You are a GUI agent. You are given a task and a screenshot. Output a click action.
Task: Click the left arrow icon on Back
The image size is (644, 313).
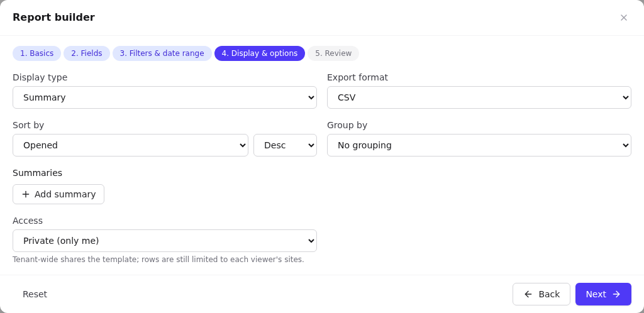pos(528,294)
